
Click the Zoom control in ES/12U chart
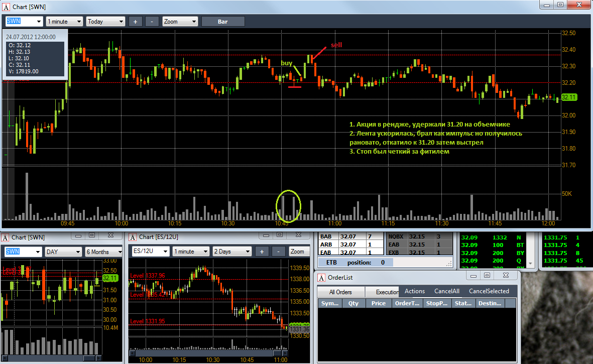coord(299,252)
